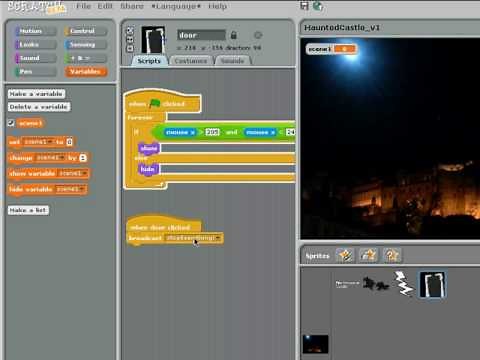
Task: Open the Help menu
Action: (217, 6)
